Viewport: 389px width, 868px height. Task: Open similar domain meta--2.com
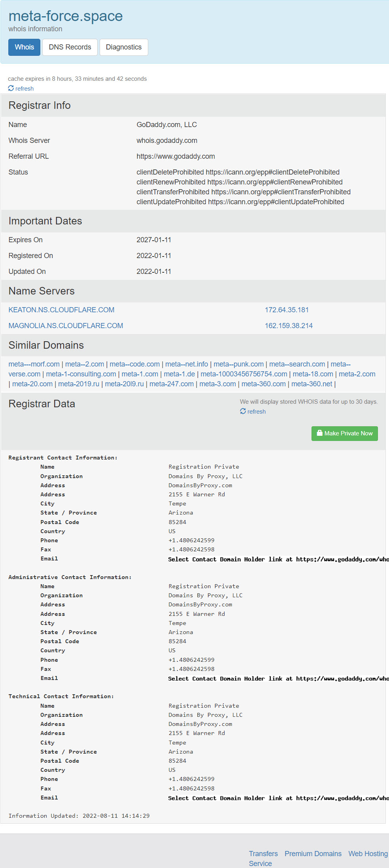[x=85, y=364]
